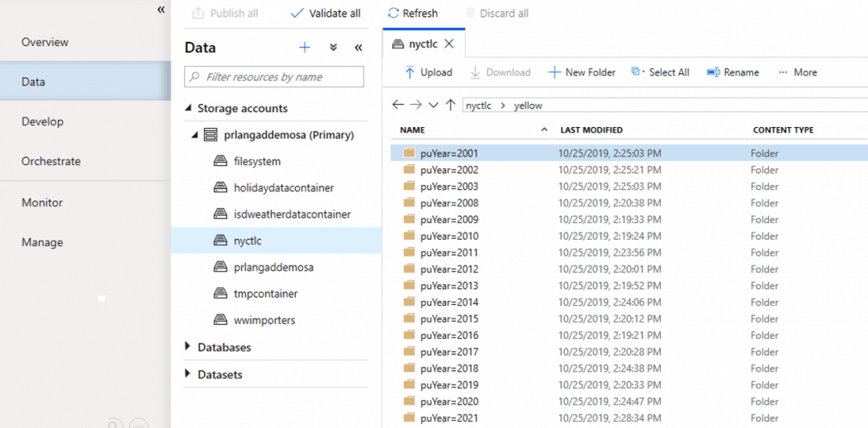Expand the Datasets tree section
Screen dimensions: 868x428
point(188,374)
